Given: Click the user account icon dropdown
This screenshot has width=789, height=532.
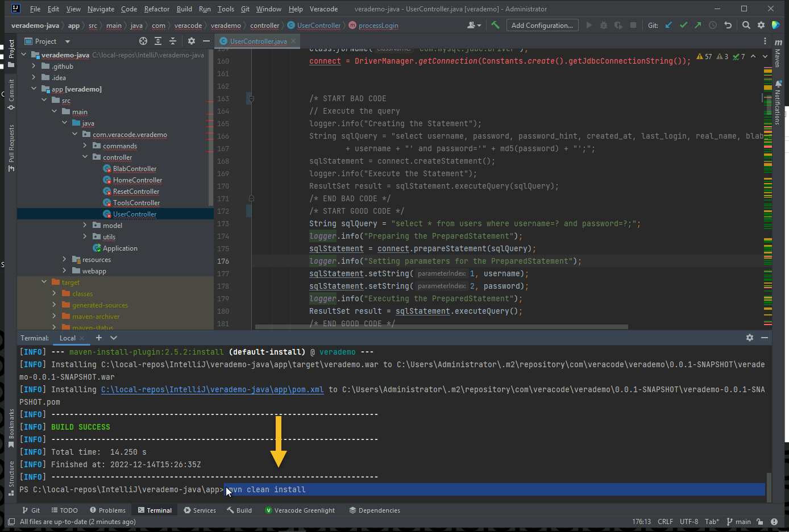Looking at the screenshot, I should pos(474,25).
